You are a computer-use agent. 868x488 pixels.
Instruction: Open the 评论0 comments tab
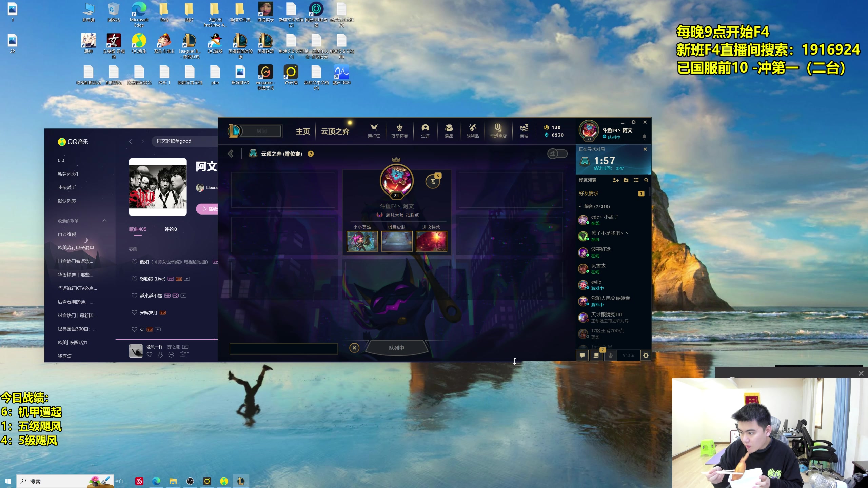coord(171,229)
